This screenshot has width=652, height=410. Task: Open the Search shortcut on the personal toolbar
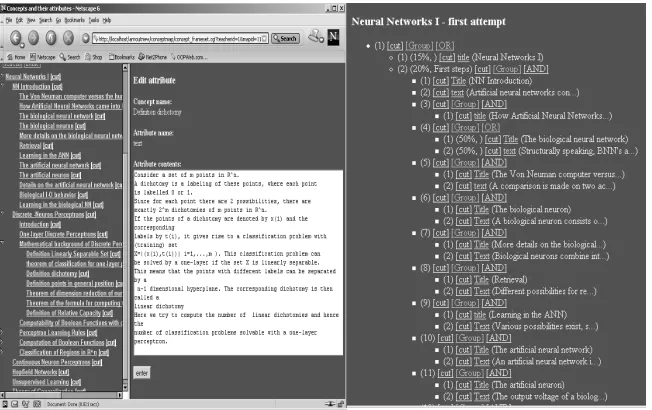[70, 57]
